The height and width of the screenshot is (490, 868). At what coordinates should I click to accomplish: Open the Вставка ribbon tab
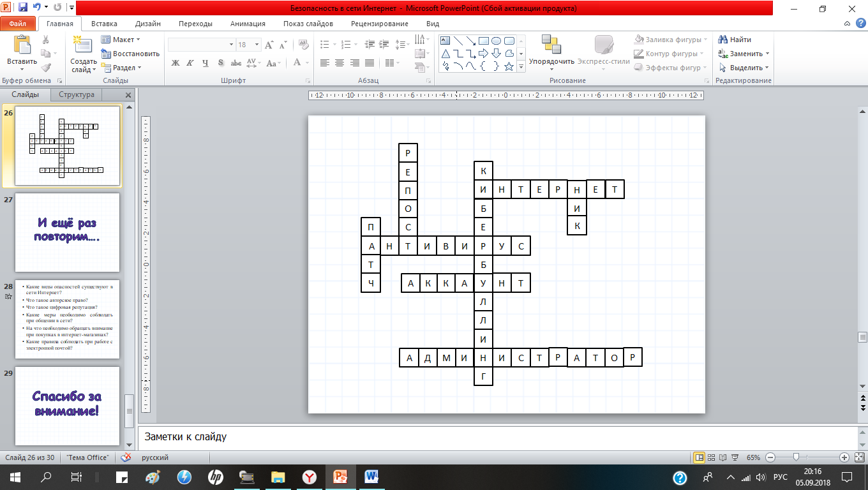104,24
